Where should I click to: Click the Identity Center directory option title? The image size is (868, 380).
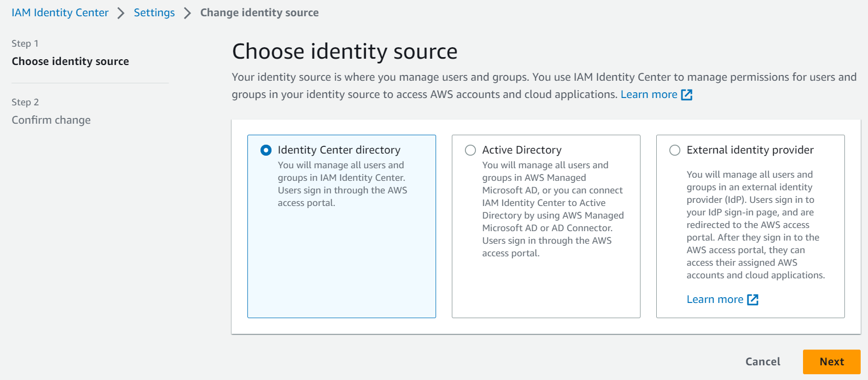tap(339, 150)
